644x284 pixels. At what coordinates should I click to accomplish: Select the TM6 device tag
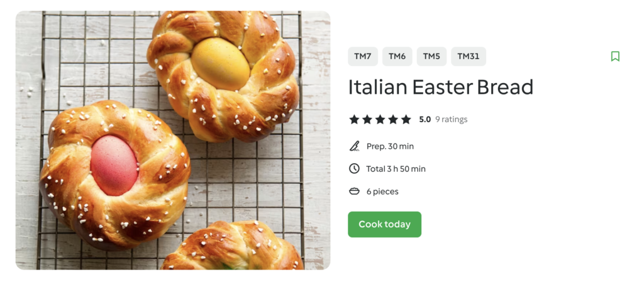[x=397, y=57]
